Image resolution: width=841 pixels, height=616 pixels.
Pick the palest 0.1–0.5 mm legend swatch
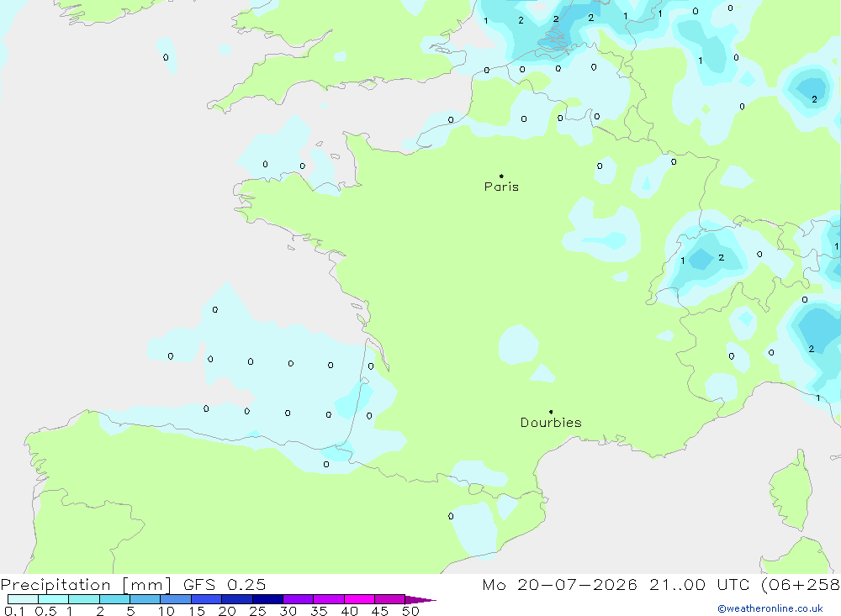pos(23,599)
